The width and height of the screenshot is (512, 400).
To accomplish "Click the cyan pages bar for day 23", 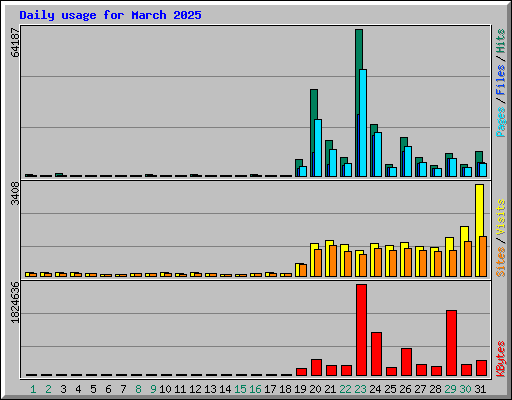I will pos(363,123).
